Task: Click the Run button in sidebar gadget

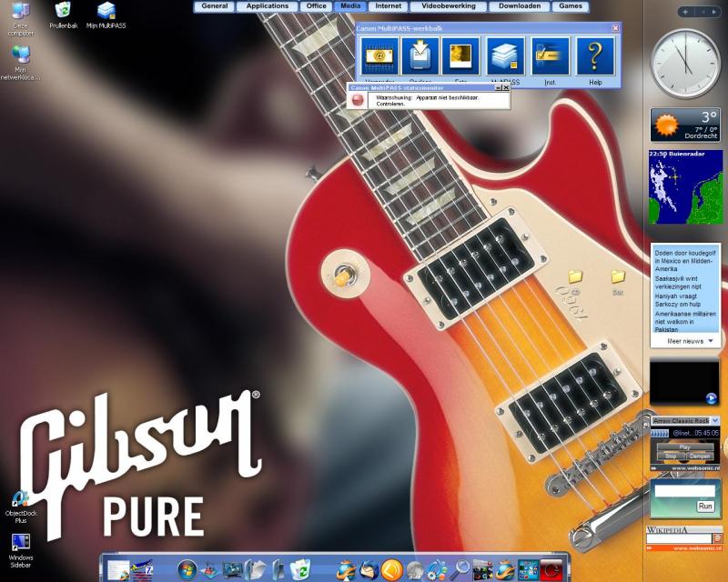Action: click(705, 506)
